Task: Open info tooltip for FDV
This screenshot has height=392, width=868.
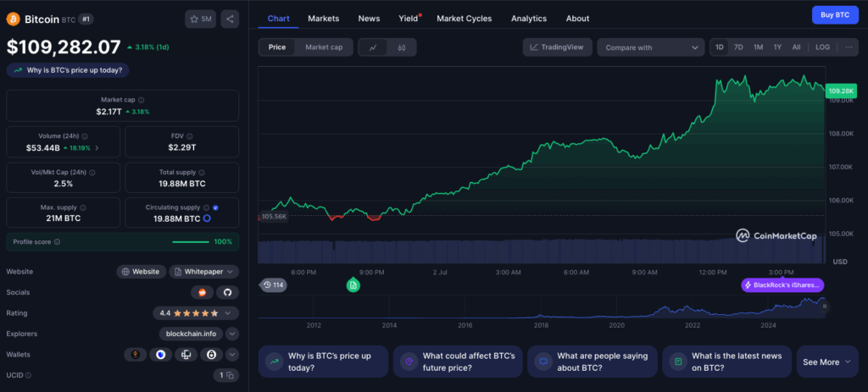Action: click(189, 136)
